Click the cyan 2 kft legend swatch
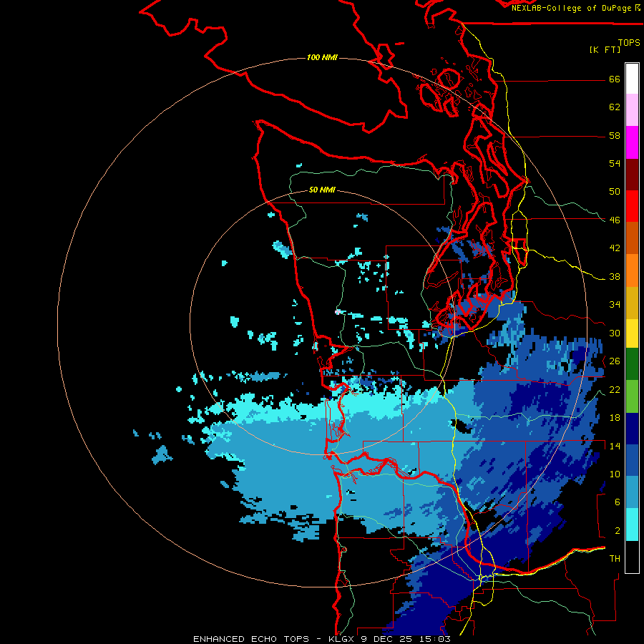 (x=632, y=525)
